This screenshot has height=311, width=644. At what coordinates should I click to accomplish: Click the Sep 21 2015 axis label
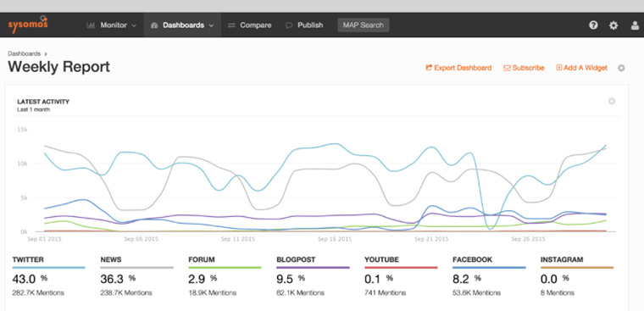point(431,238)
